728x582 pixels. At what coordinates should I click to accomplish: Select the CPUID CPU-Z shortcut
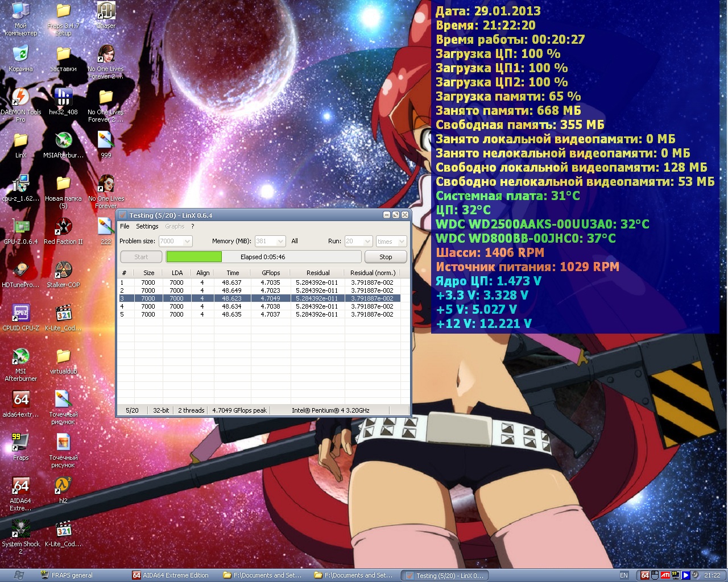point(20,318)
